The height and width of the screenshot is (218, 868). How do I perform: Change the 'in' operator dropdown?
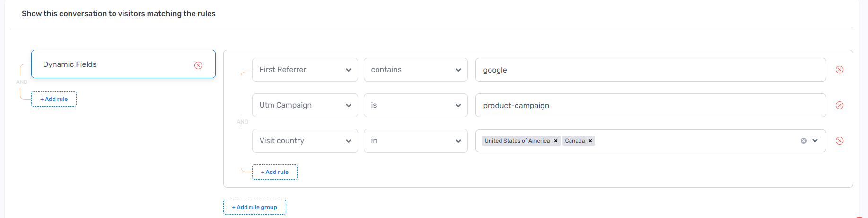point(415,141)
